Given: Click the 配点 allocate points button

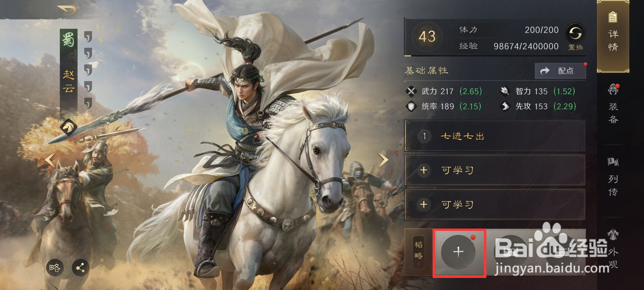Looking at the screenshot, I should (560, 71).
